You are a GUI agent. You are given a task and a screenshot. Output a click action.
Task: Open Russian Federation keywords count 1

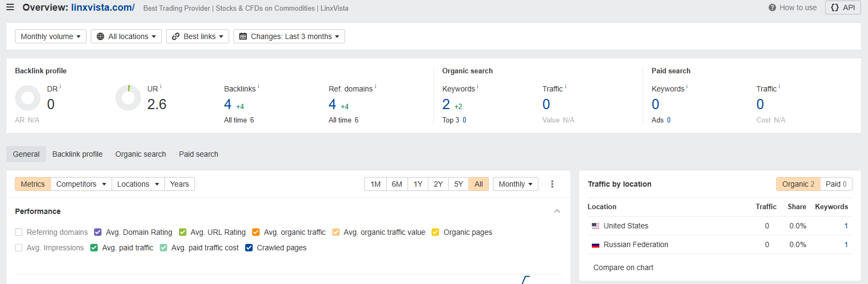[x=846, y=244]
